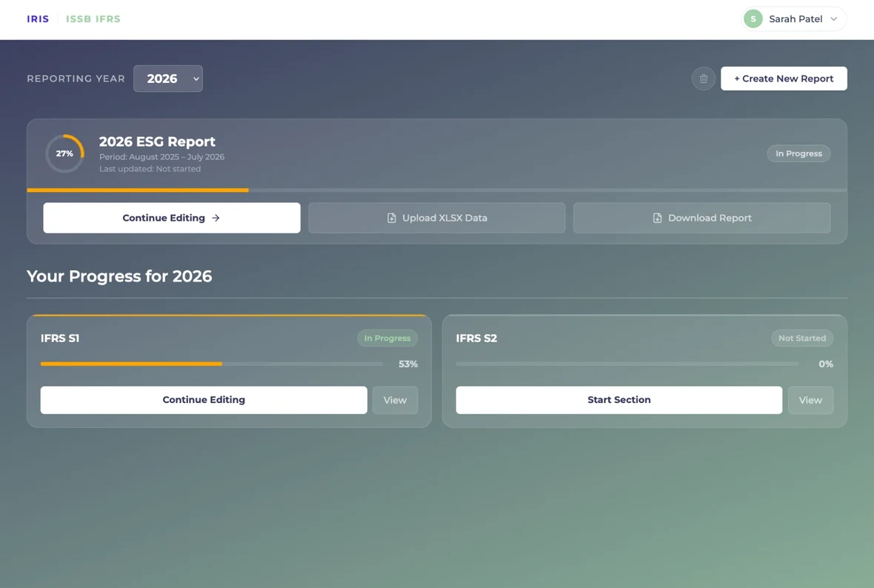Click the IFRS S1 card title
The height and width of the screenshot is (588, 874).
(60, 338)
